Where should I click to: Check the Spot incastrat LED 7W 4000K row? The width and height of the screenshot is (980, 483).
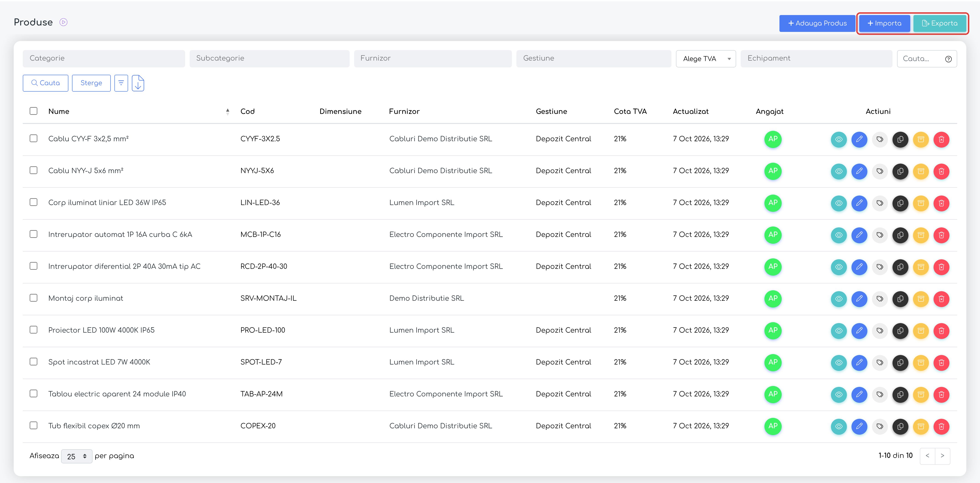click(34, 362)
